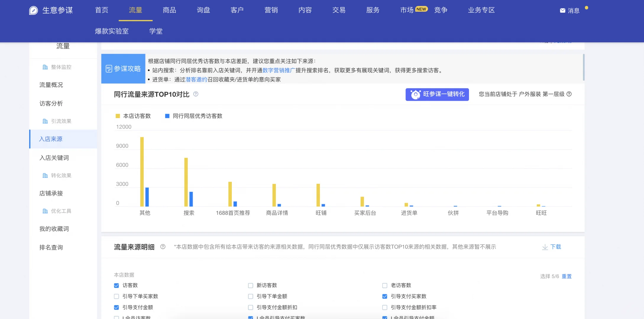Select 入店来源 in the sidebar

64,139
